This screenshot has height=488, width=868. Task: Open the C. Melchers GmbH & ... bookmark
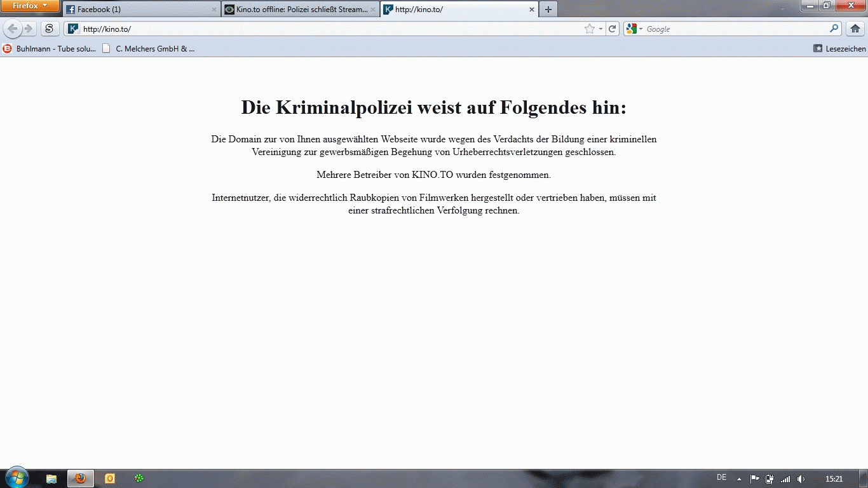[x=148, y=48]
